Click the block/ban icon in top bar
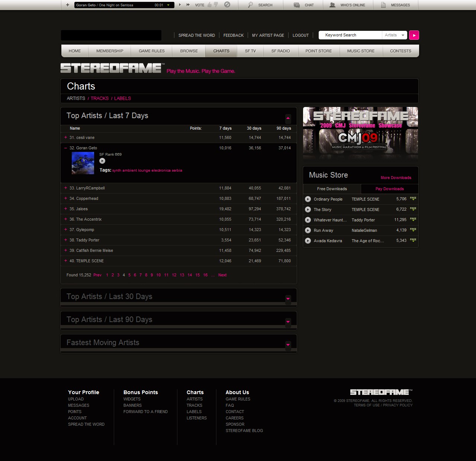 pos(227,4)
